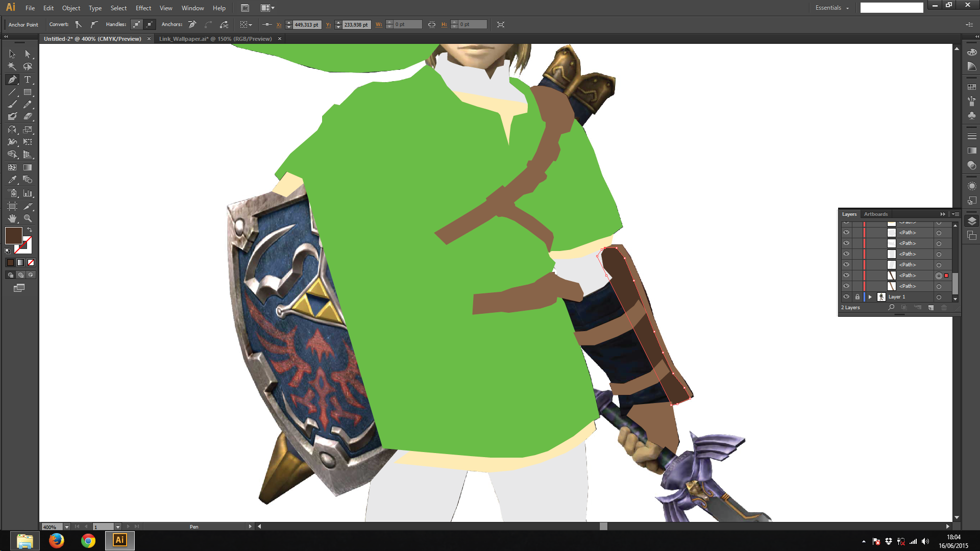Select the Line Segment tool
Viewport: 980px width, 551px height.
click(x=12, y=92)
